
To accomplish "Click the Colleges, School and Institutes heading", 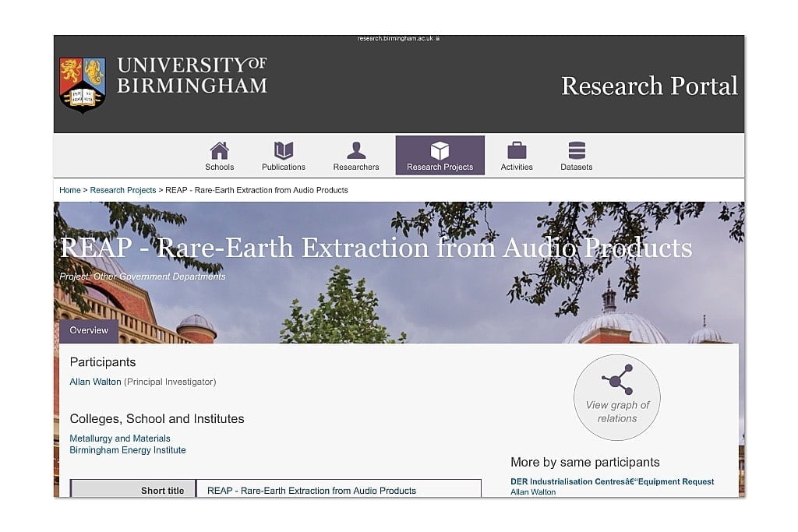I will [x=157, y=418].
